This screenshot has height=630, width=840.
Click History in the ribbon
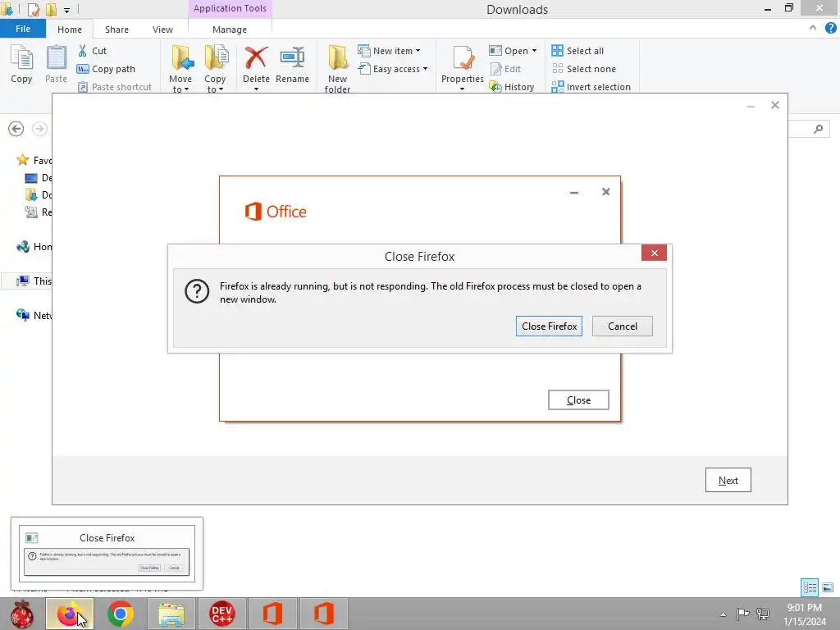click(x=512, y=87)
